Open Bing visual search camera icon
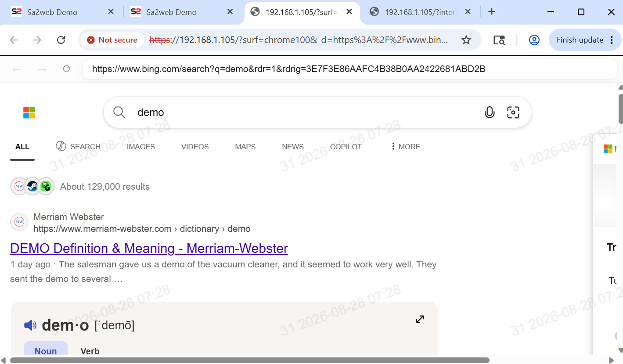623x364 pixels. (x=513, y=112)
